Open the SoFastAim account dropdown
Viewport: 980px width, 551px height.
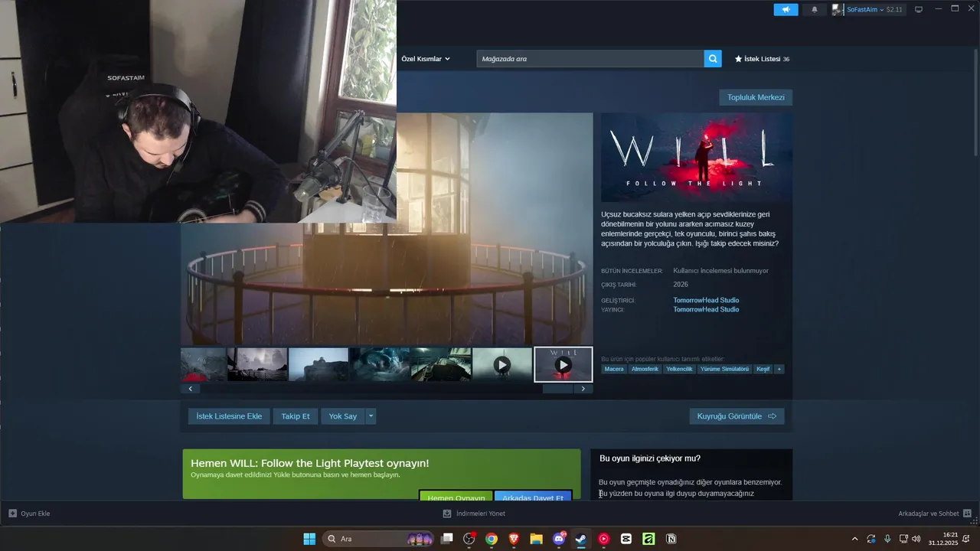tap(867, 10)
